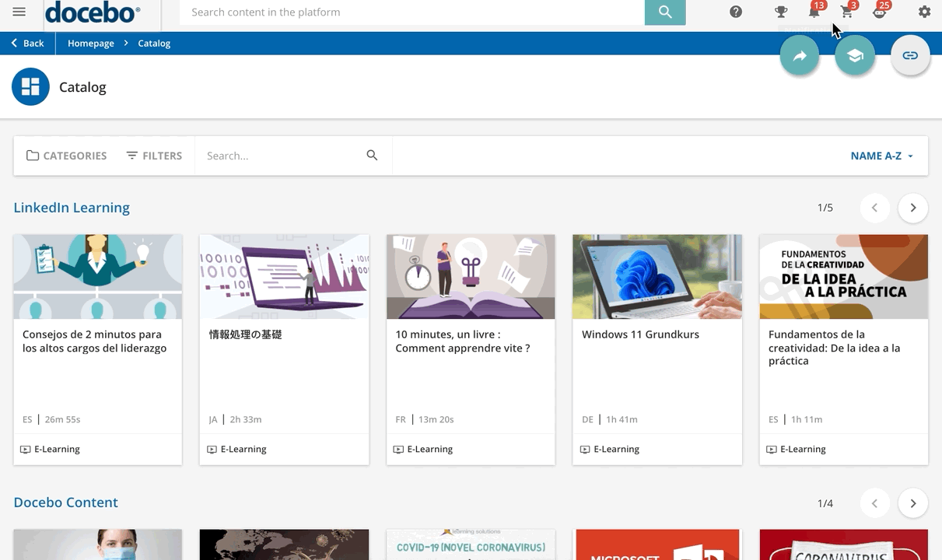Open the Windows 11 Grundkurs course thumbnail
The image size is (942, 560).
coord(657,277)
